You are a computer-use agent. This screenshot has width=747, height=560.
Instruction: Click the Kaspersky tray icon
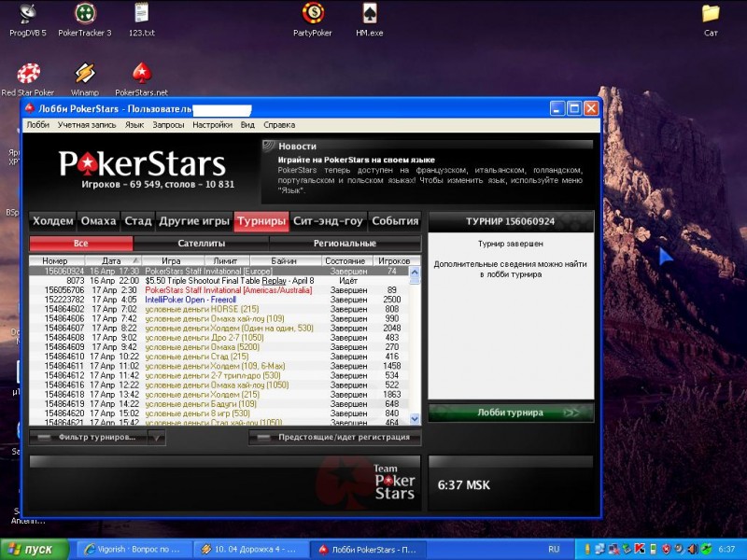640,549
